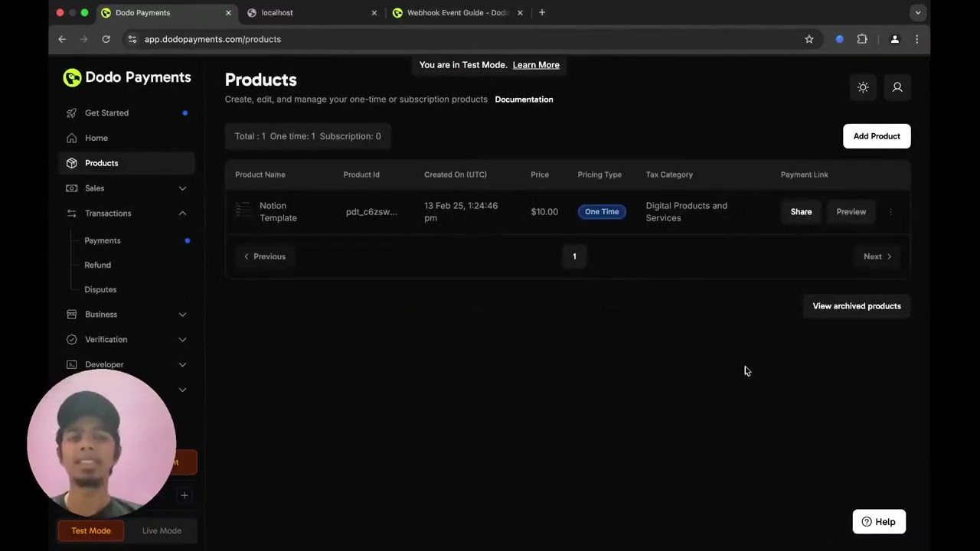Screen dimensions: 980x551
Task: Click the Add Product button
Action: 877,136
